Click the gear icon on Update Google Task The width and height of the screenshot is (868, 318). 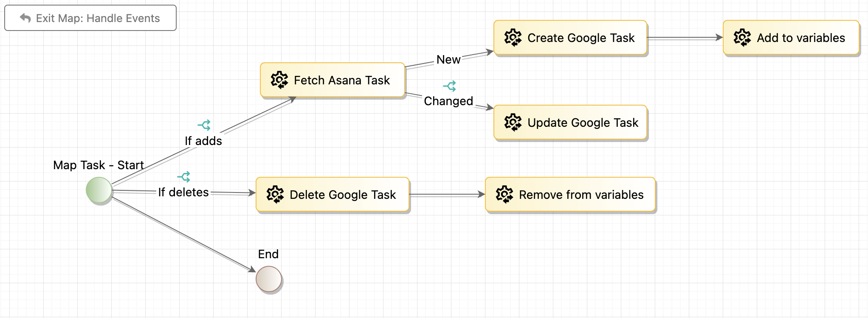pos(513,123)
